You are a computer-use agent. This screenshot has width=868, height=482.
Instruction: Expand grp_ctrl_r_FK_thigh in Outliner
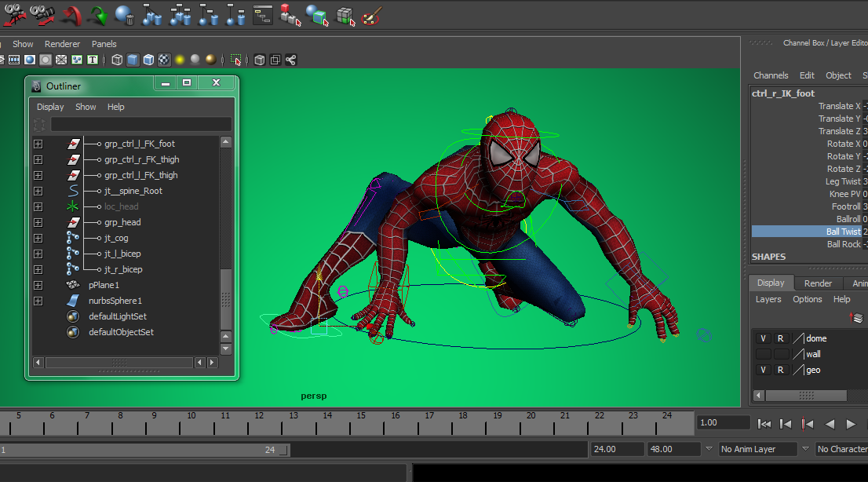point(38,159)
